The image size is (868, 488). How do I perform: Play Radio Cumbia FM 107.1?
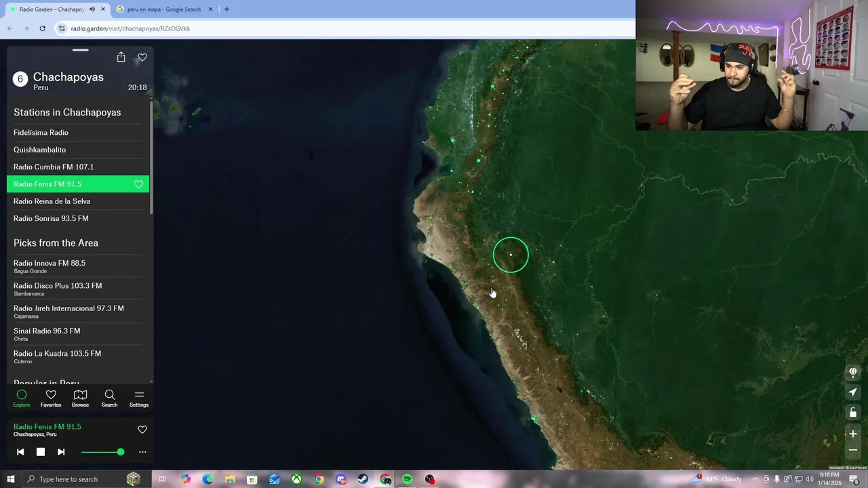point(78,167)
